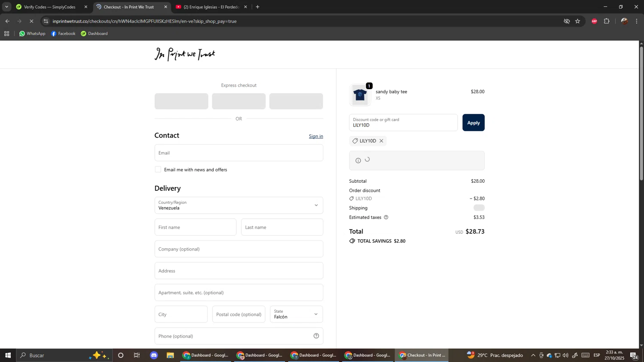Remove the LILY10D discount tag
The image size is (644, 362).
[381, 141]
